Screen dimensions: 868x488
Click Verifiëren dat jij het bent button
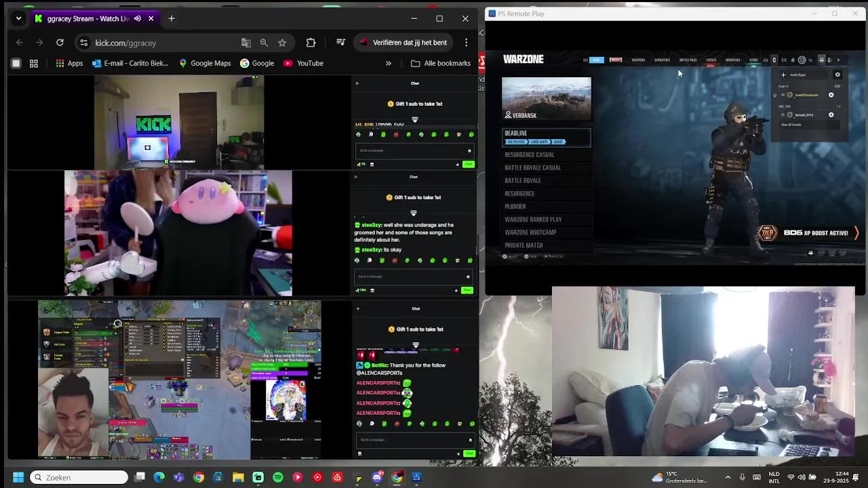click(x=403, y=43)
